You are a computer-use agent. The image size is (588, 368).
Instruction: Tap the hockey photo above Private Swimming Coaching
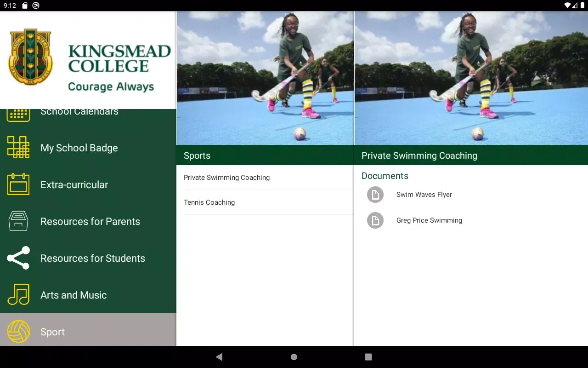tap(471, 78)
